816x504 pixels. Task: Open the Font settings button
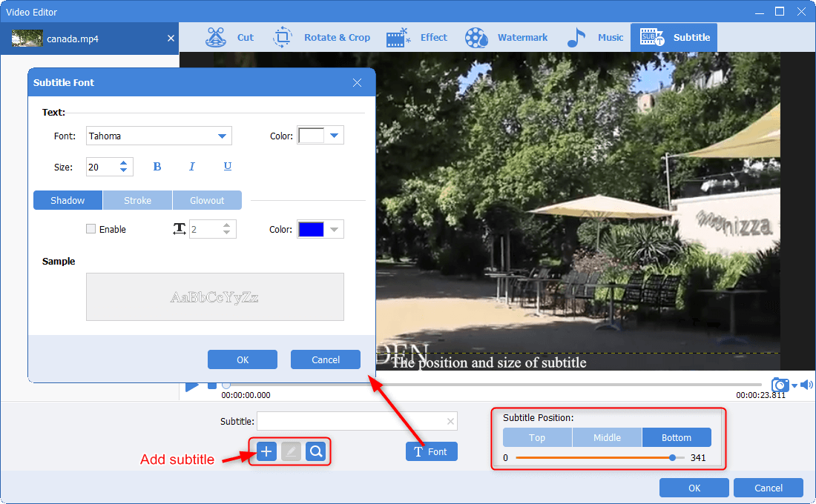[x=432, y=451]
